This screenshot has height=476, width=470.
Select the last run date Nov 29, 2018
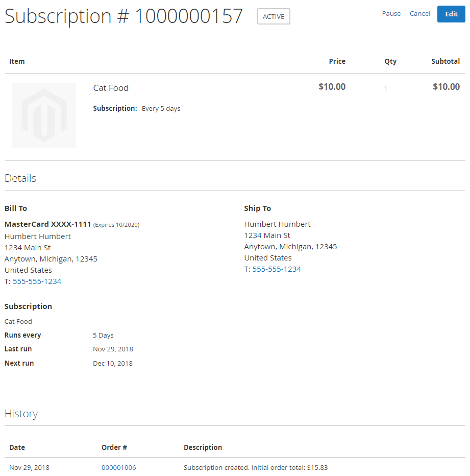pos(113,349)
